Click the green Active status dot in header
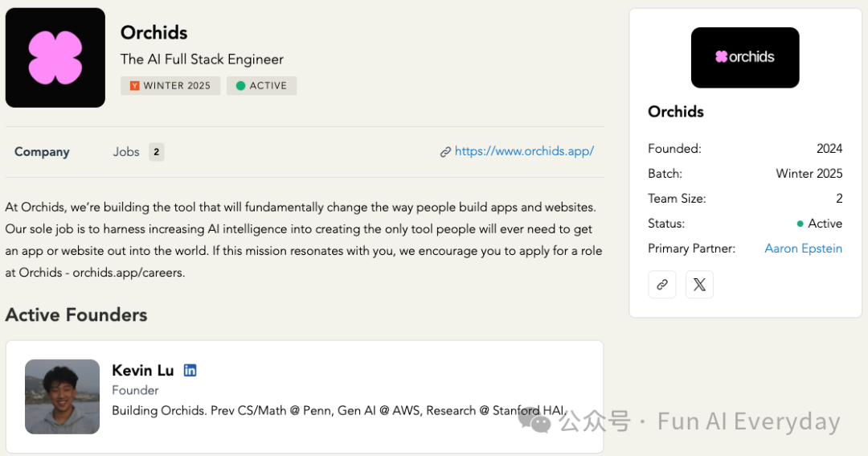Viewport: 868px width, 456px height. pos(240,86)
